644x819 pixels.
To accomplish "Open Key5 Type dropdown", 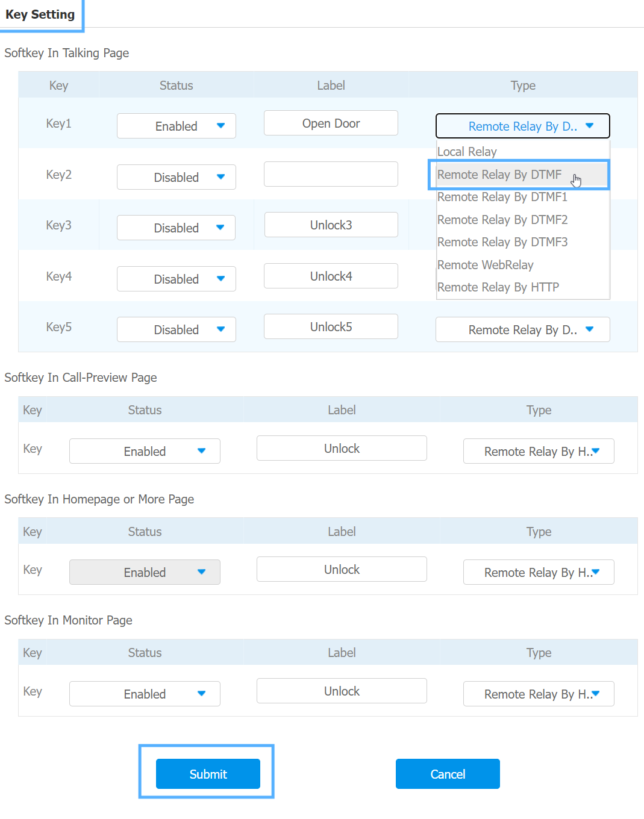I will [522, 329].
